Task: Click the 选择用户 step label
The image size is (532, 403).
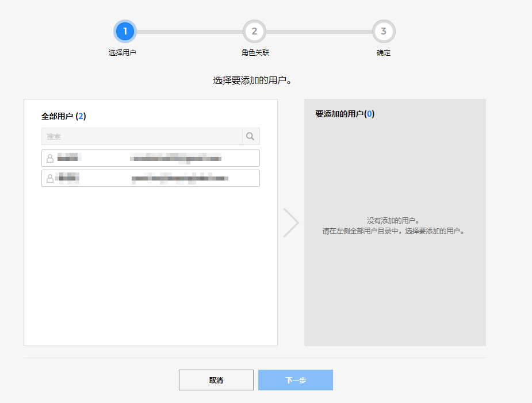Action: pyautogui.click(x=122, y=53)
